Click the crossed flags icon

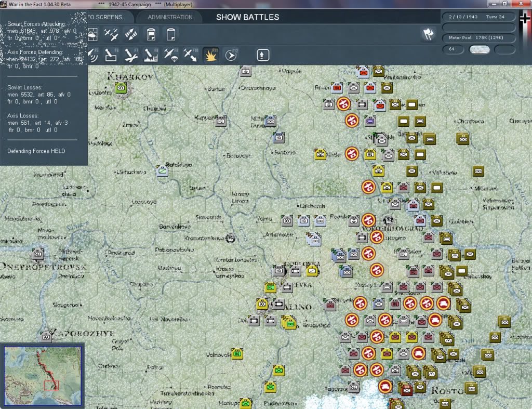pyautogui.click(x=428, y=34)
